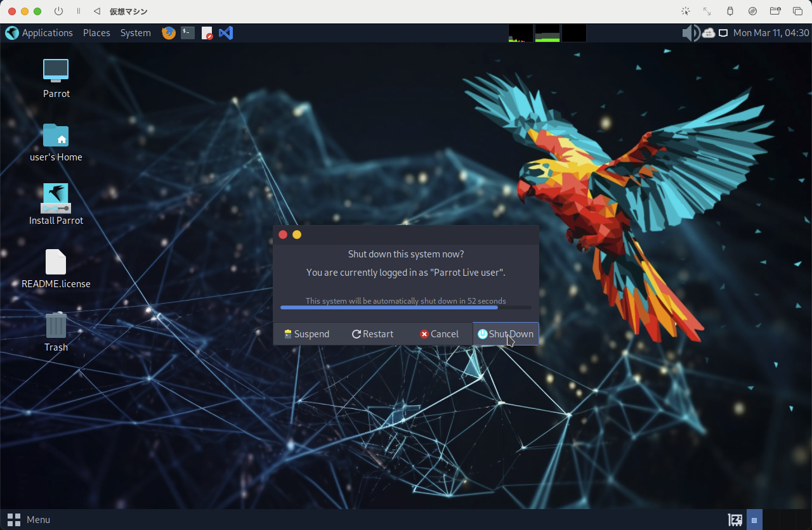Viewport: 812px width, 530px height.
Task: Select the active workspace switcher square
Action: pyautogui.click(x=754, y=520)
